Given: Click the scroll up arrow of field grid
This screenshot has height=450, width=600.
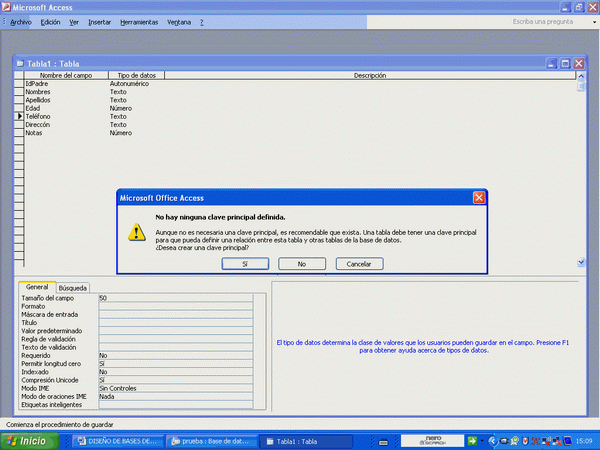Looking at the screenshot, I should click(581, 76).
